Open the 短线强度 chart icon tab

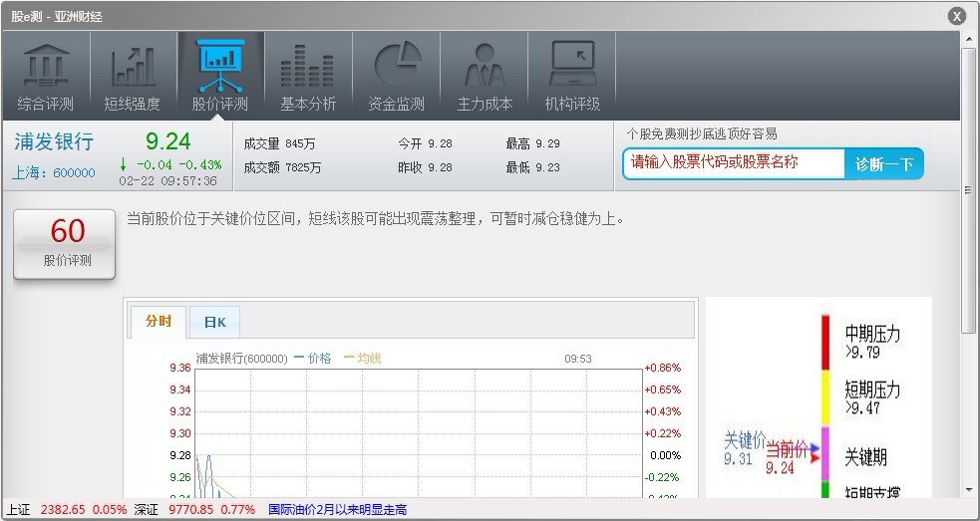134,76
